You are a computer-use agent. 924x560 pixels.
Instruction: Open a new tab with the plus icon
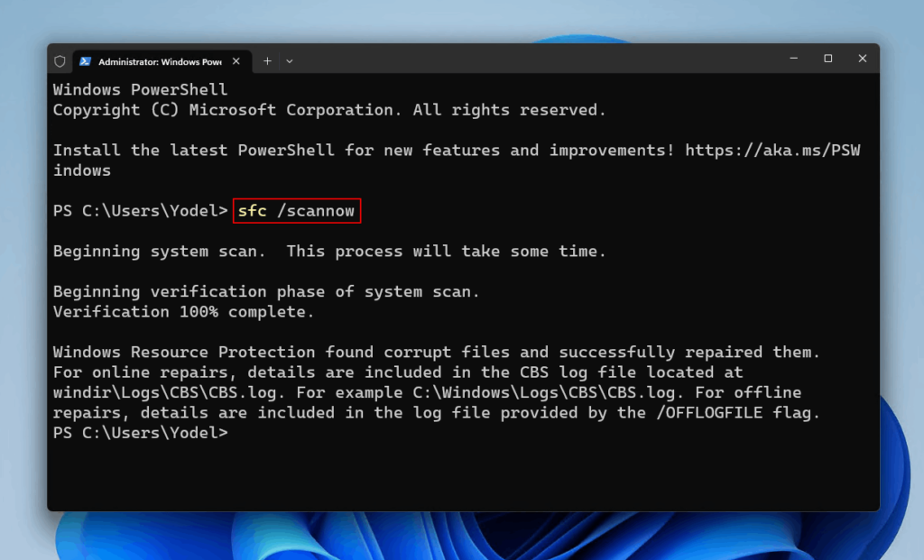[267, 60]
